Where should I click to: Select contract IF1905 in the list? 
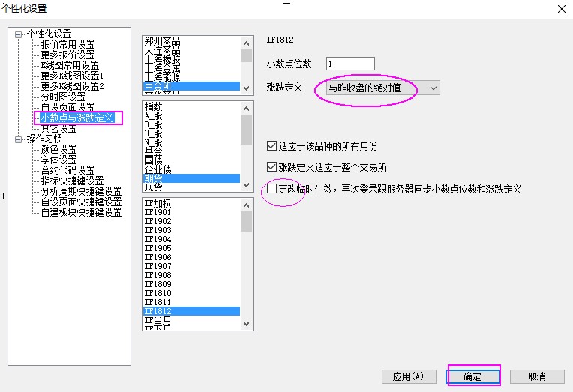pos(157,248)
